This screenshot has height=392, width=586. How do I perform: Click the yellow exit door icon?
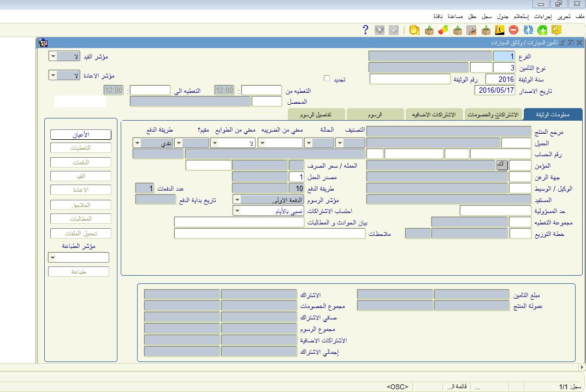pyautogui.click(x=557, y=30)
